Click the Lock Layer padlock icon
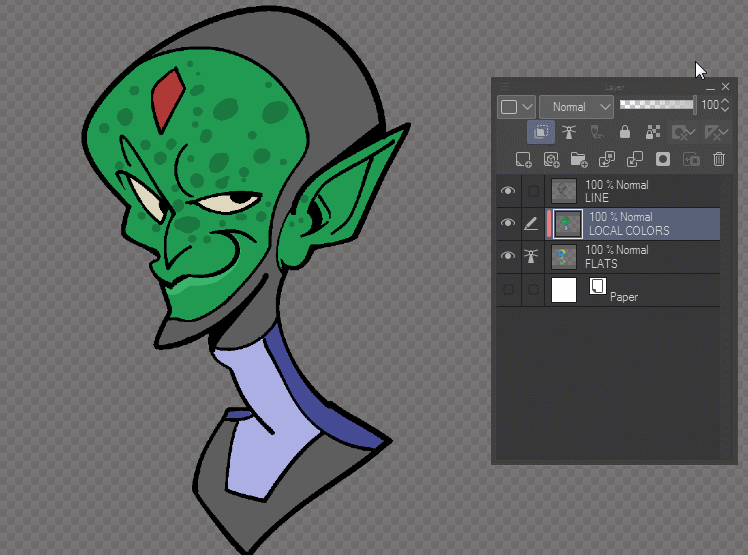Screen dimensions: 748x555 [624, 132]
